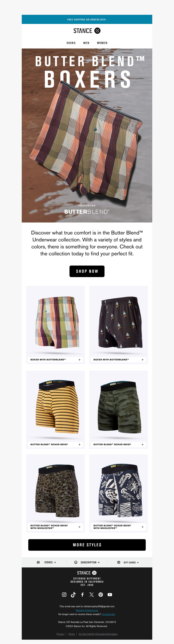Open the YouTube icon in footer

tap(110, 594)
